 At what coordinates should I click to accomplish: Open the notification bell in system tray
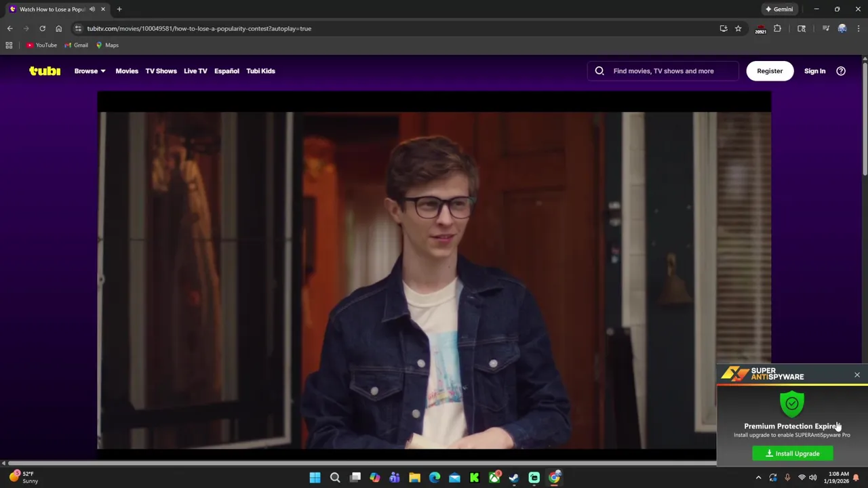click(x=856, y=478)
